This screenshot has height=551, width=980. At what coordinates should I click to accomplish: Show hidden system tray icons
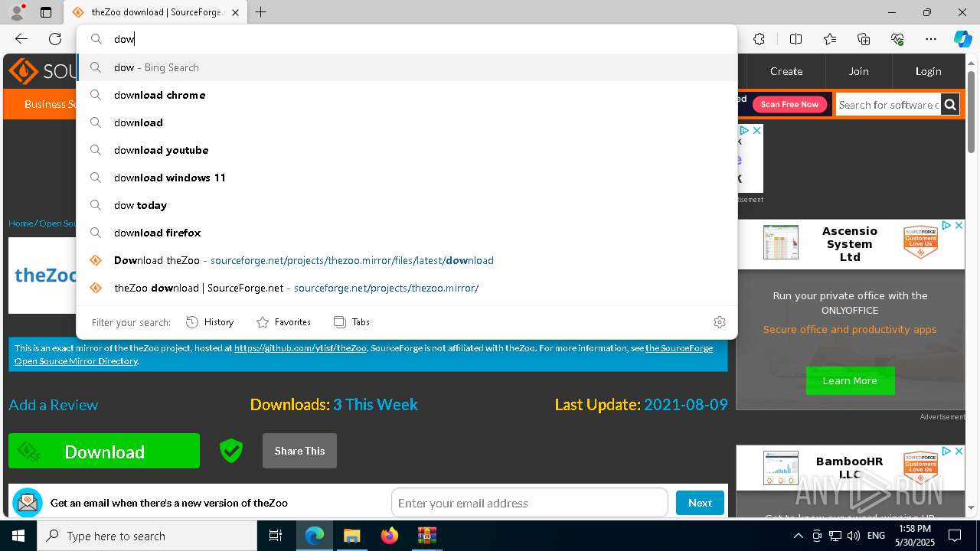(798, 536)
